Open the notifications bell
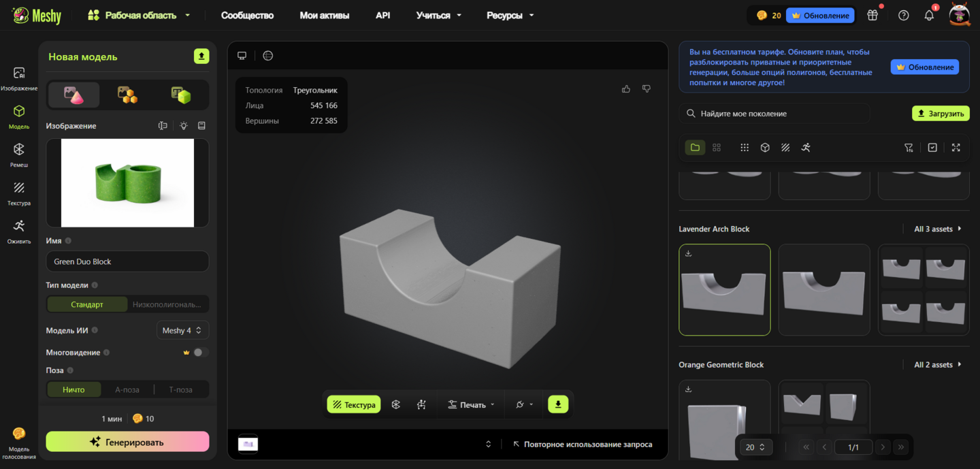Viewport: 980px width, 469px height. click(x=929, y=15)
